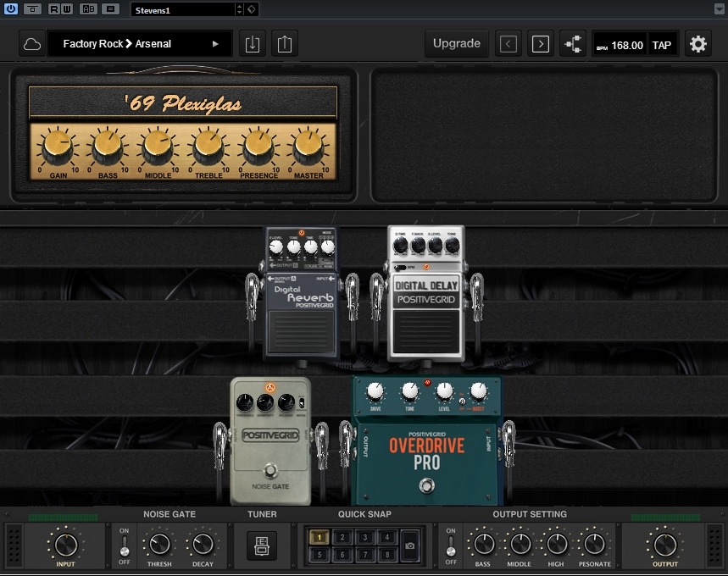728x576 pixels.
Task: Go to the next preset
Action: [x=541, y=44]
